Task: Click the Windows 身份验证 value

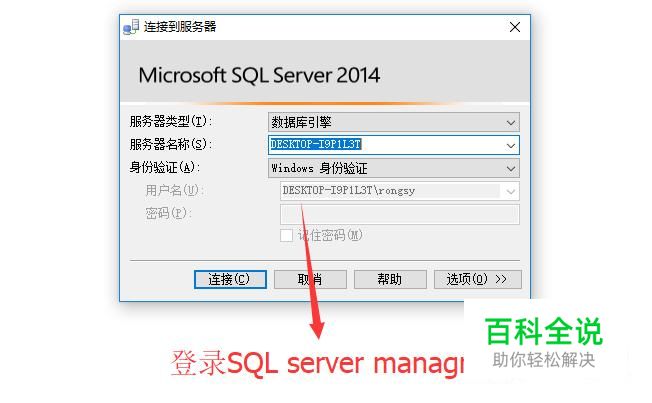Action: coord(319,168)
